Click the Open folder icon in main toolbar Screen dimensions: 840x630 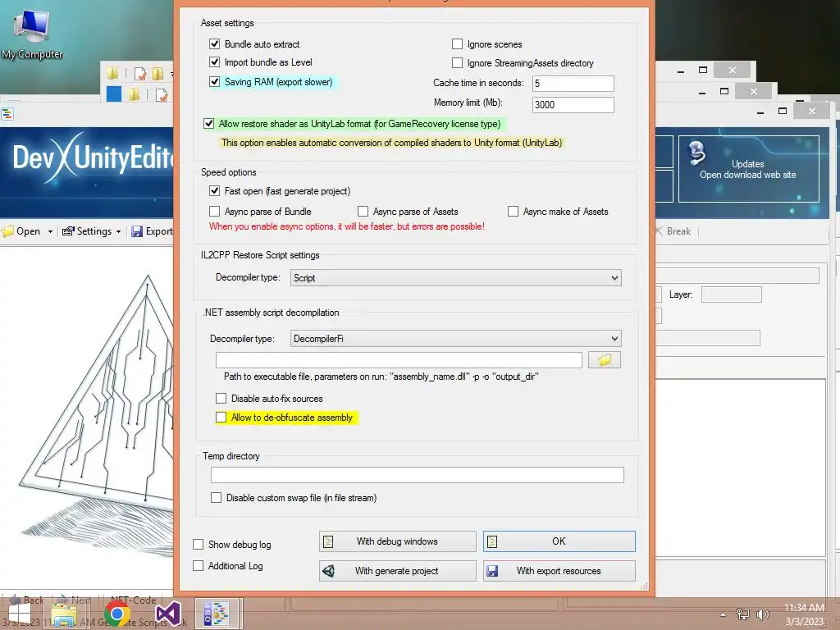coord(7,231)
